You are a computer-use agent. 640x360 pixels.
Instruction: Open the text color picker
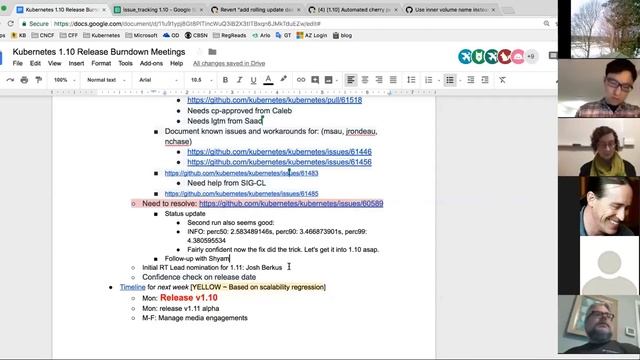pos(268,80)
